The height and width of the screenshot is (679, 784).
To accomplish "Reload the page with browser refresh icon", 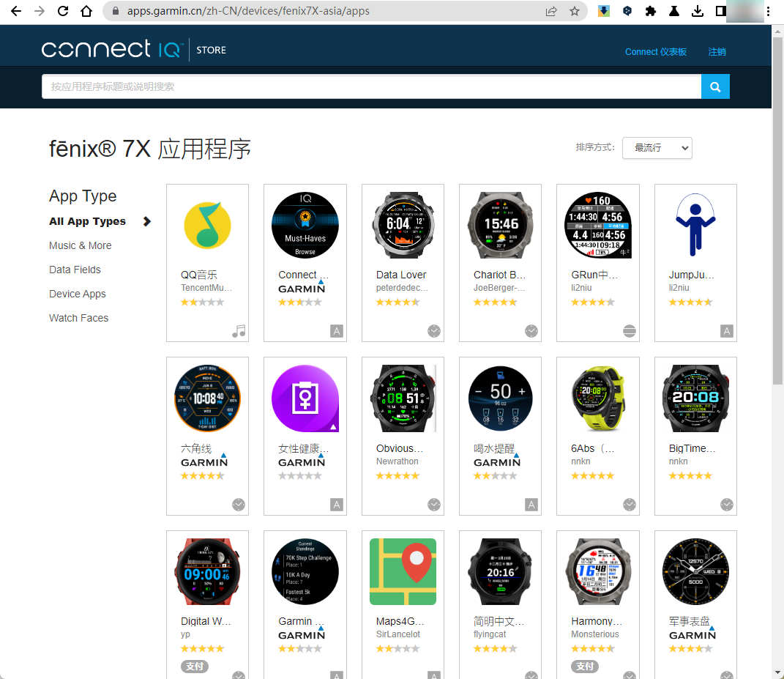I will 63,11.
